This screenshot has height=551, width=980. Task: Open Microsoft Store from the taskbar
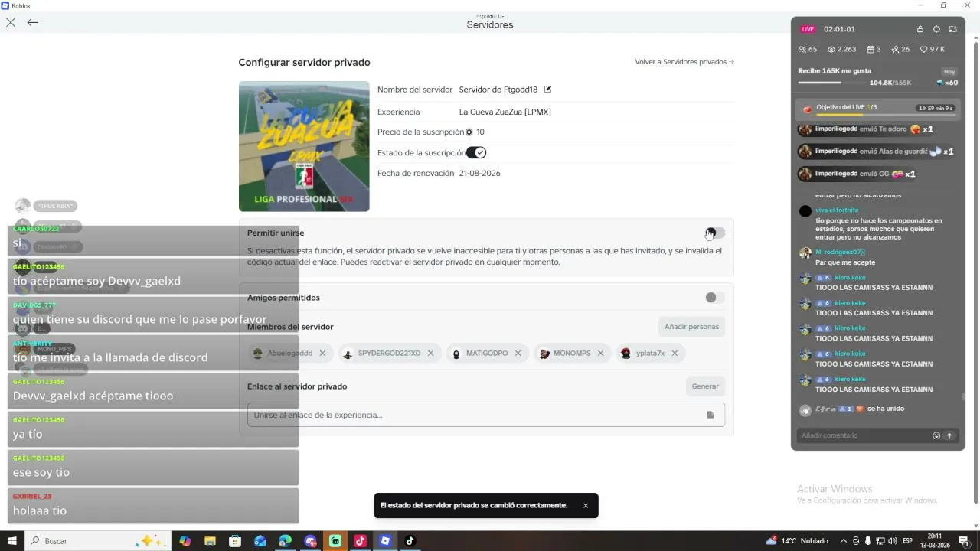tap(235, 541)
